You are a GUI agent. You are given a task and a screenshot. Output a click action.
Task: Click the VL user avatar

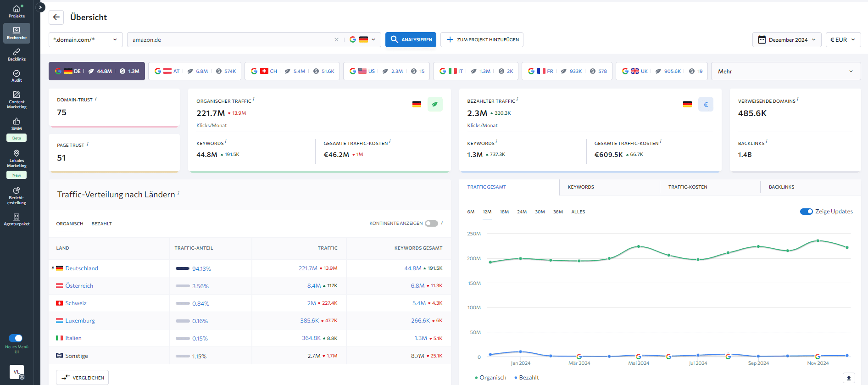point(17,372)
